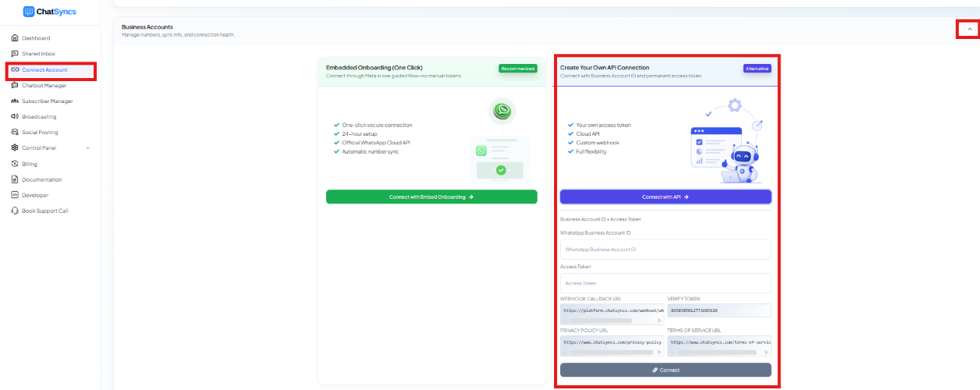This screenshot has width=980, height=390.
Task: Click "24-hour setup" text
Action: pyautogui.click(x=360, y=133)
